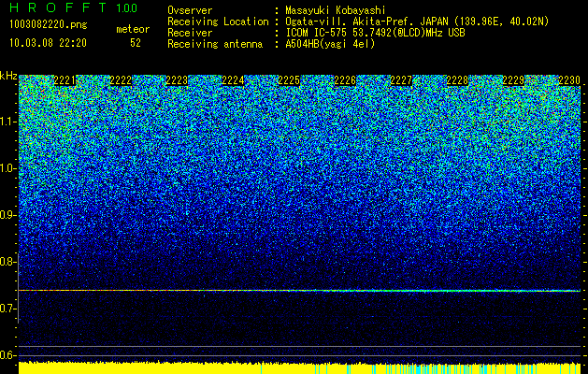Click the Receiving Location label

[x=218, y=22]
